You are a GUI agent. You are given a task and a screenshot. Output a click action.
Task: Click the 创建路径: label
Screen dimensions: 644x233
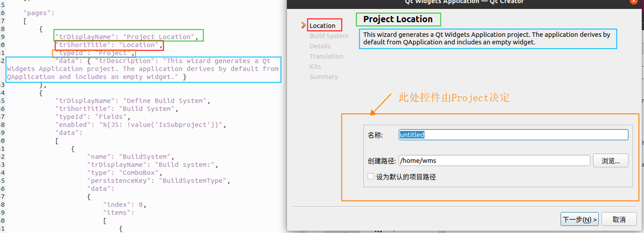tap(381, 161)
